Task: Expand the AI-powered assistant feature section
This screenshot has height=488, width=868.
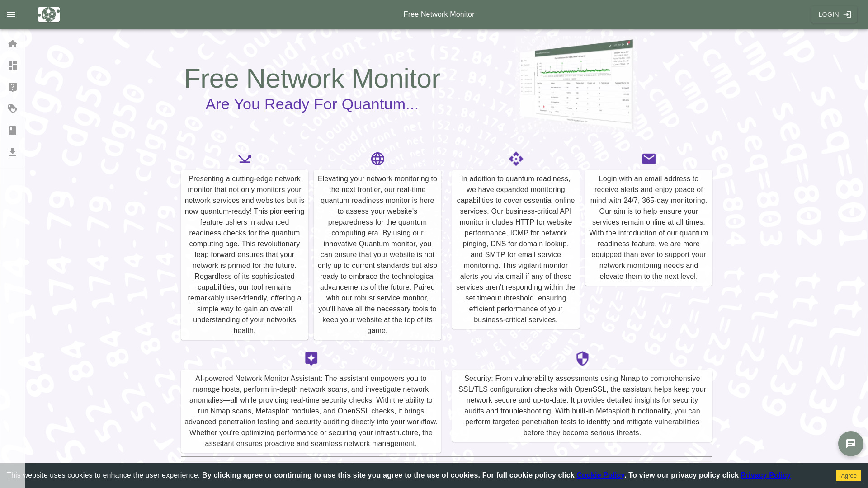Action: [311, 359]
